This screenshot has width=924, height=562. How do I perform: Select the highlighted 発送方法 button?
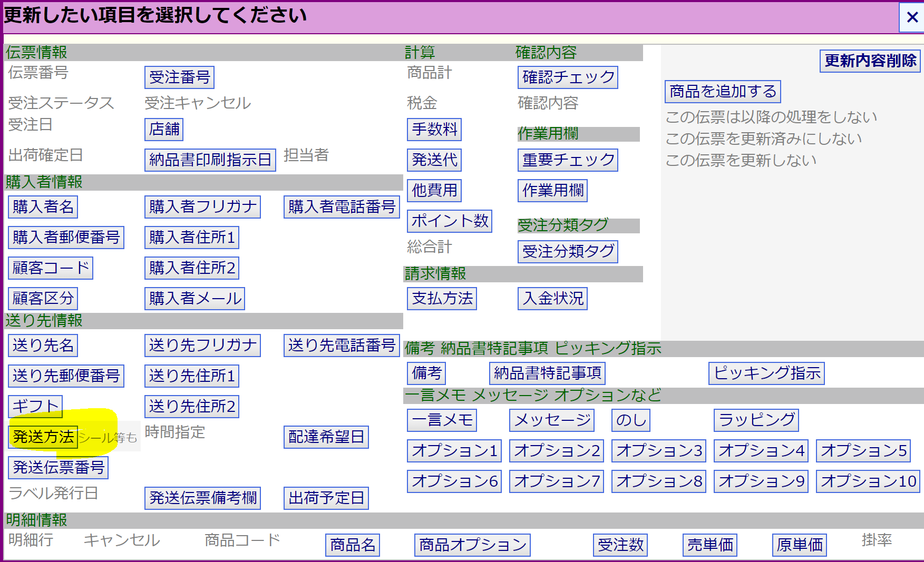pyautogui.click(x=43, y=437)
